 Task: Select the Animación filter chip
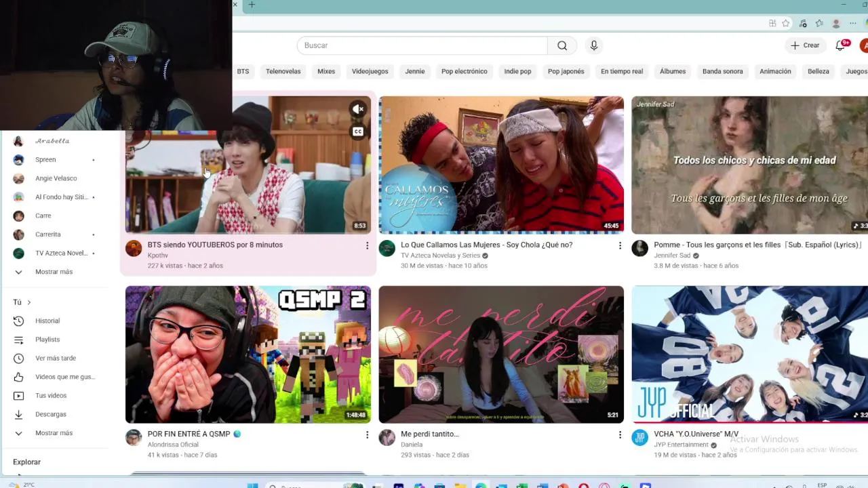776,71
